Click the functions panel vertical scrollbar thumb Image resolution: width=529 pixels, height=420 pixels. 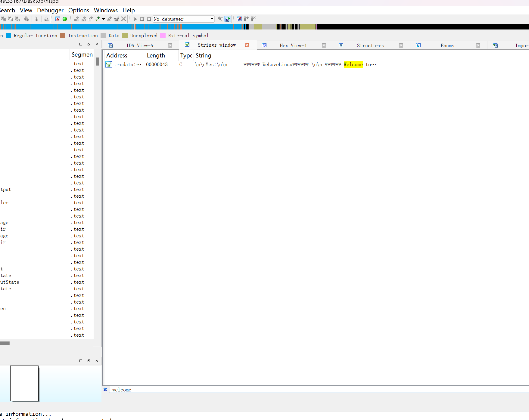(x=97, y=61)
